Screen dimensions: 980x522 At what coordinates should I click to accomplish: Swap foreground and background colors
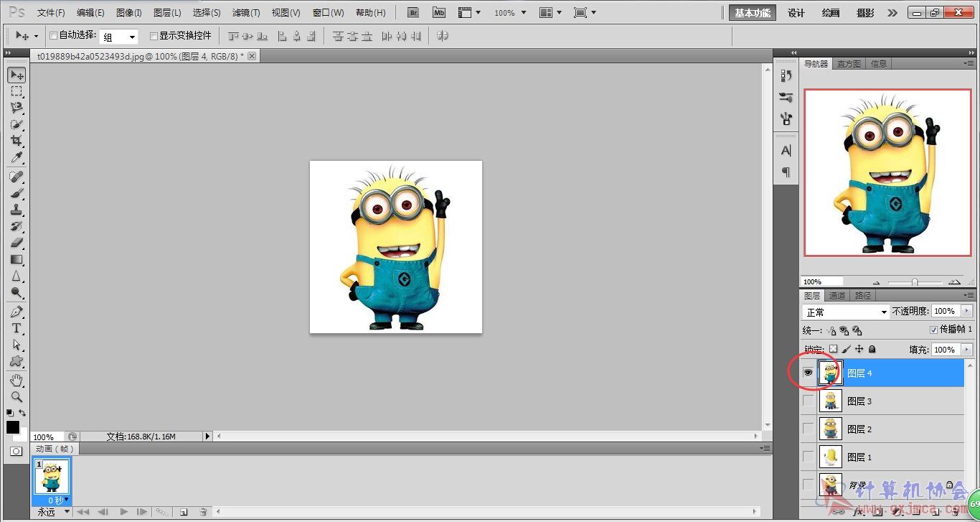click(x=22, y=413)
